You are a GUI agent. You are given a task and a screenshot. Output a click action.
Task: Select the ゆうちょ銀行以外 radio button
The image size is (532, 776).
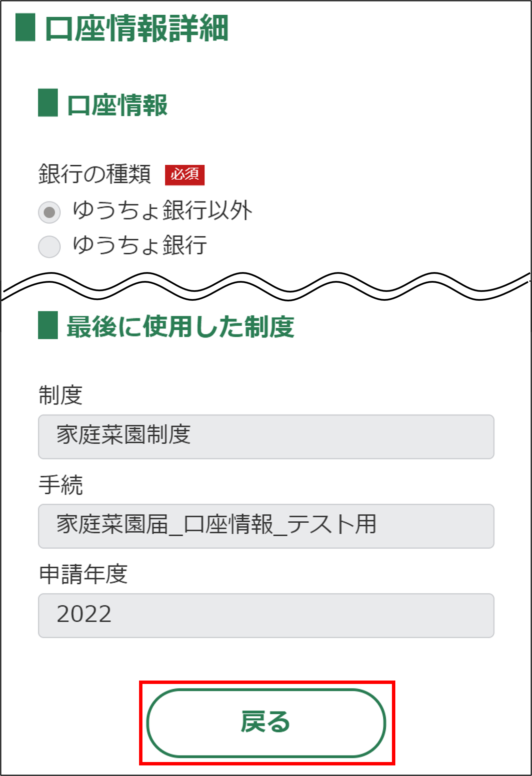click(x=49, y=212)
